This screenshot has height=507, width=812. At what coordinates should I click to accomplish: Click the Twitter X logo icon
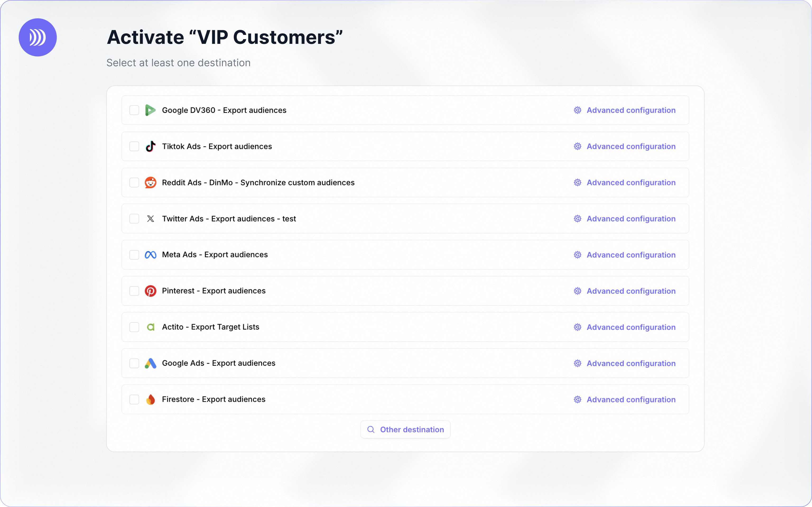pyautogui.click(x=150, y=219)
